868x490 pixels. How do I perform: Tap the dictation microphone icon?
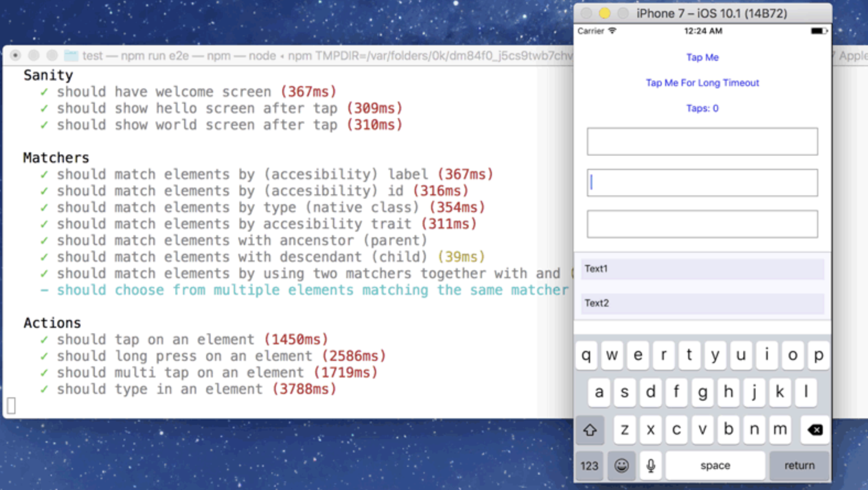651,466
